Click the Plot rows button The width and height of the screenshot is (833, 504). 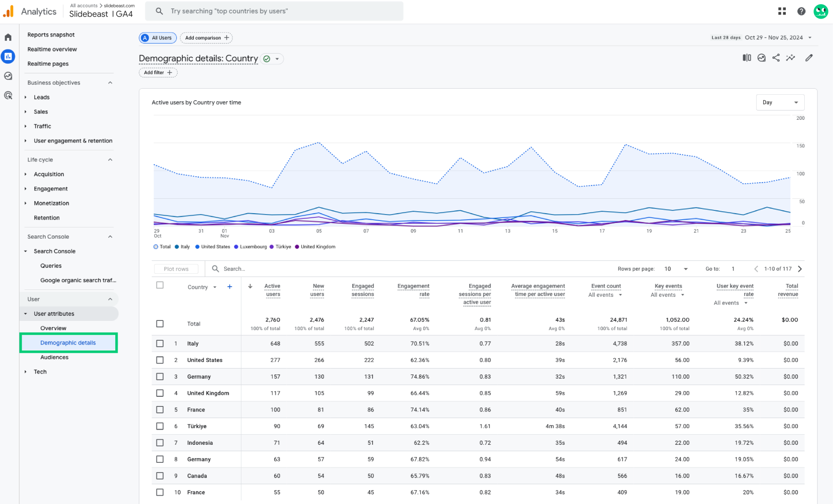(x=176, y=269)
